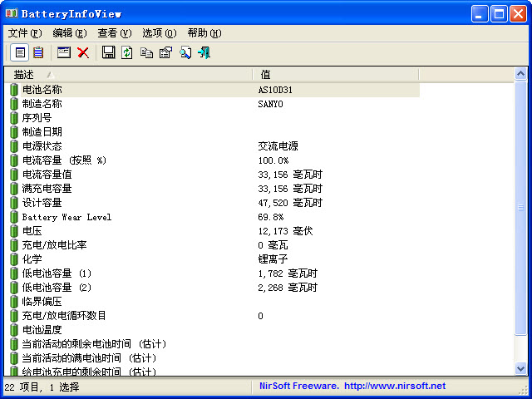Copy selected items using copy icon
Screen dimensions: 532x399
coord(146,52)
